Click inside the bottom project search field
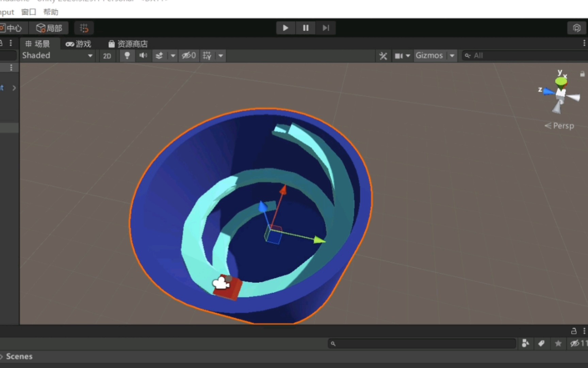This screenshot has height=368, width=588. point(422,343)
